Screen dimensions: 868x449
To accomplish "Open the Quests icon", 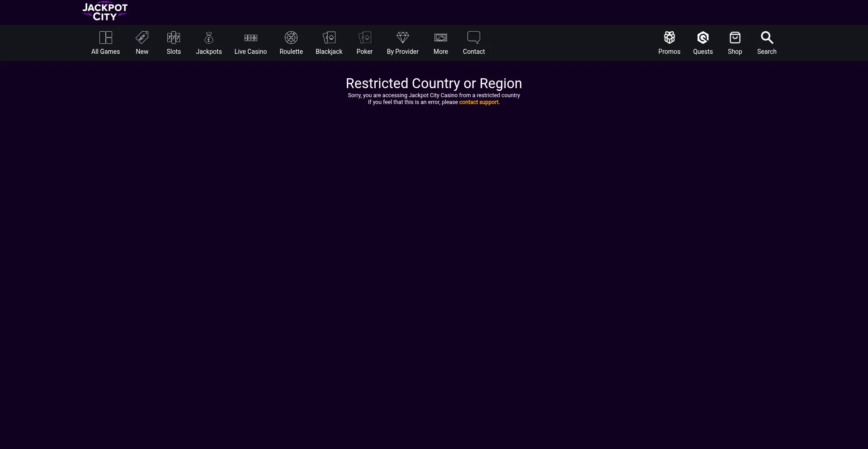I will 703,38.
